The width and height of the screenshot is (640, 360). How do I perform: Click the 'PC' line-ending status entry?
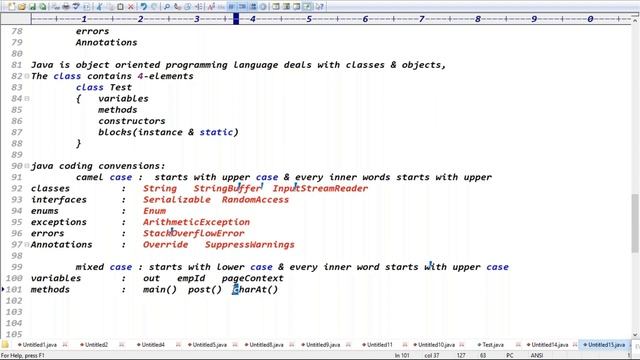coord(510,356)
